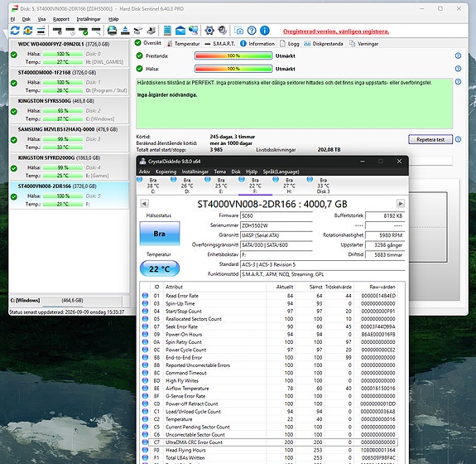Open the send email report icon

coord(180,31)
